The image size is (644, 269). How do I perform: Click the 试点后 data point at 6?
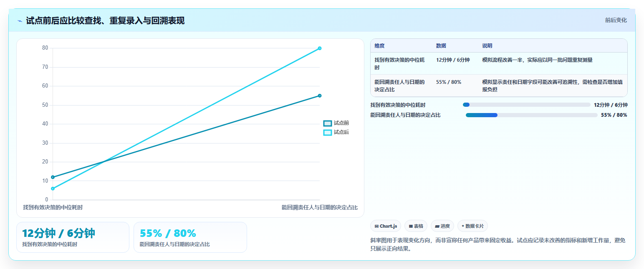[x=53, y=189]
